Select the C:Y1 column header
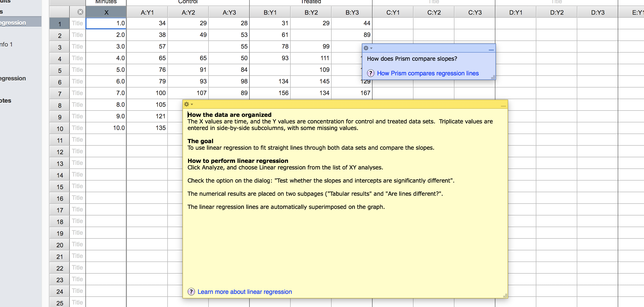 click(393, 12)
